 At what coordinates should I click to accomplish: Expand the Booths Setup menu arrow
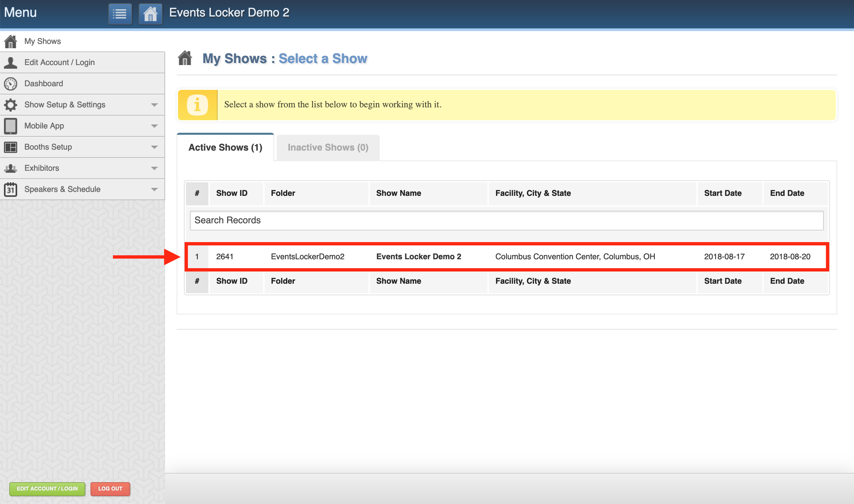point(155,147)
